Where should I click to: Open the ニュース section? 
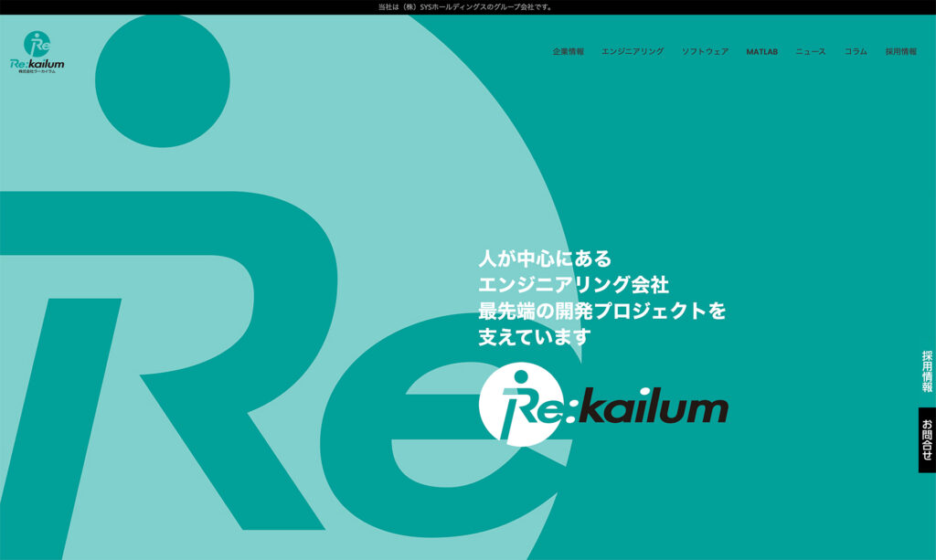(x=811, y=52)
